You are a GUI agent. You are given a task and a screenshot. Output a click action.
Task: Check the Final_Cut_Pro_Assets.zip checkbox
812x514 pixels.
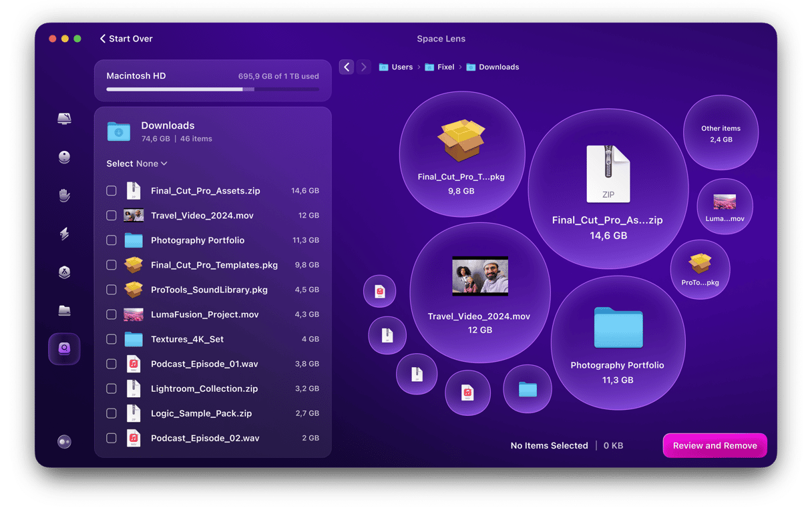(x=112, y=191)
